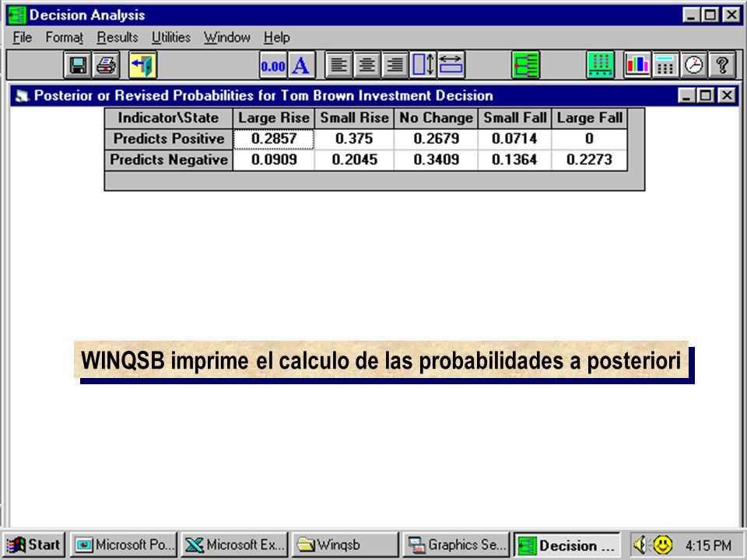Select cell 0.3409 in Predicts Negative row
The width and height of the screenshot is (747, 560).
pyautogui.click(x=436, y=160)
